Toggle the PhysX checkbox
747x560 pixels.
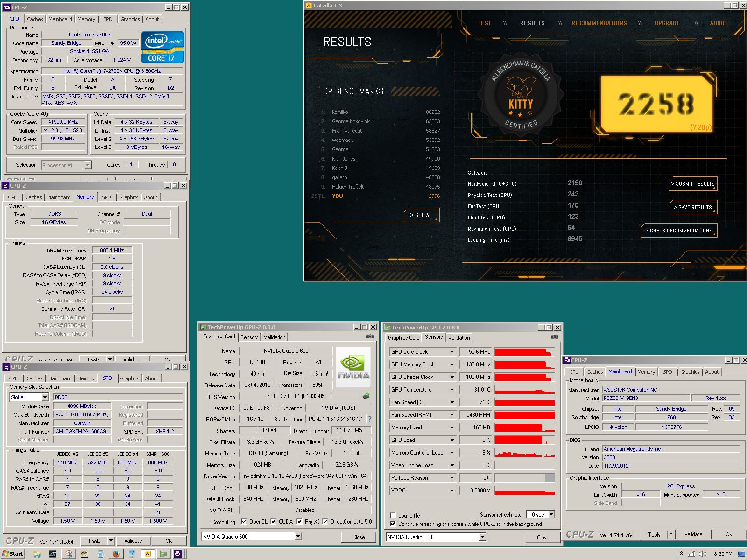pyautogui.click(x=299, y=522)
